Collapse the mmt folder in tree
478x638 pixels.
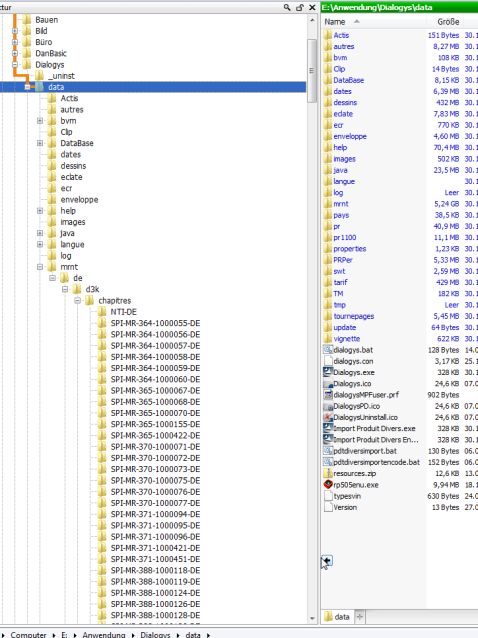pos(40,267)
